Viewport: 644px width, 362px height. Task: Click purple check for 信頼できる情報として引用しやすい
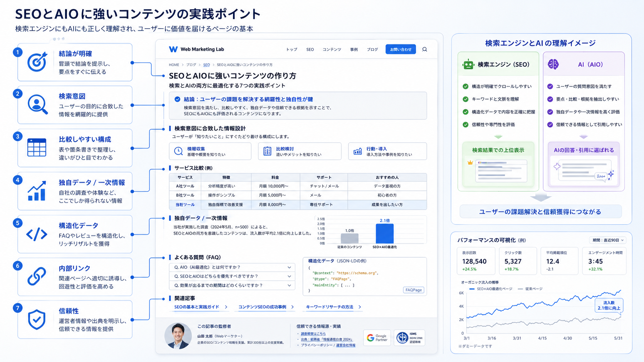click(550, 125)
